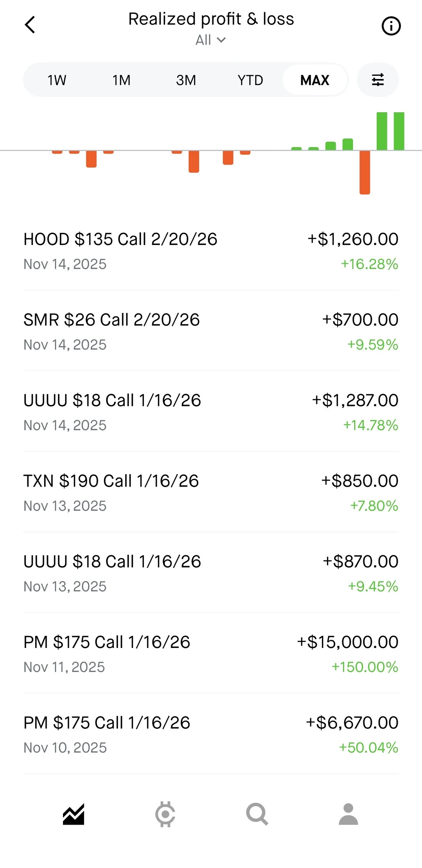Open UUUU $18 Call Nov 14 entry
This screenshot has height=868, width=422.
tap(211, 412)
